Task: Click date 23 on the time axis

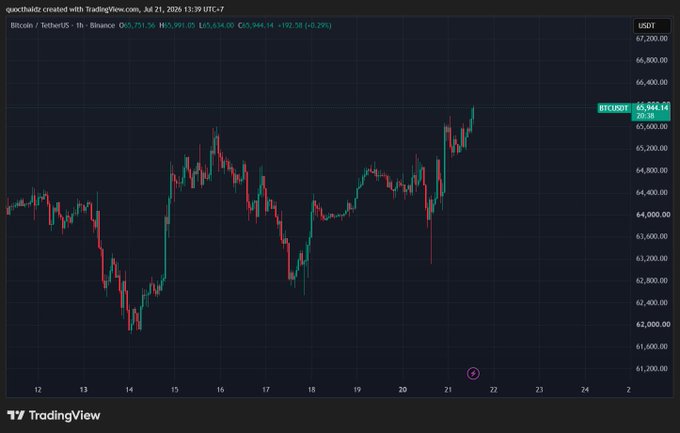Action: pos(539,390)
